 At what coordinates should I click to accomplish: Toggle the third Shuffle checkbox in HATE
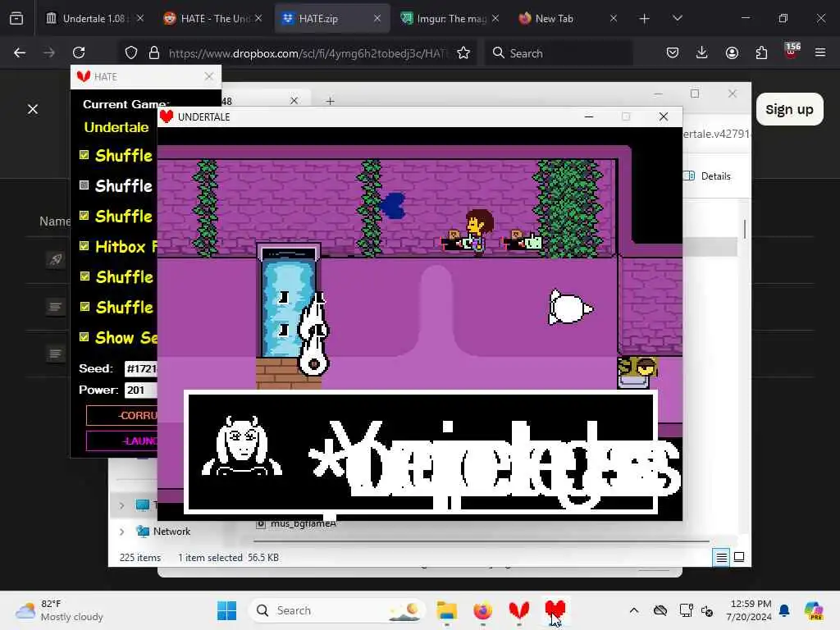pos(84,216)
